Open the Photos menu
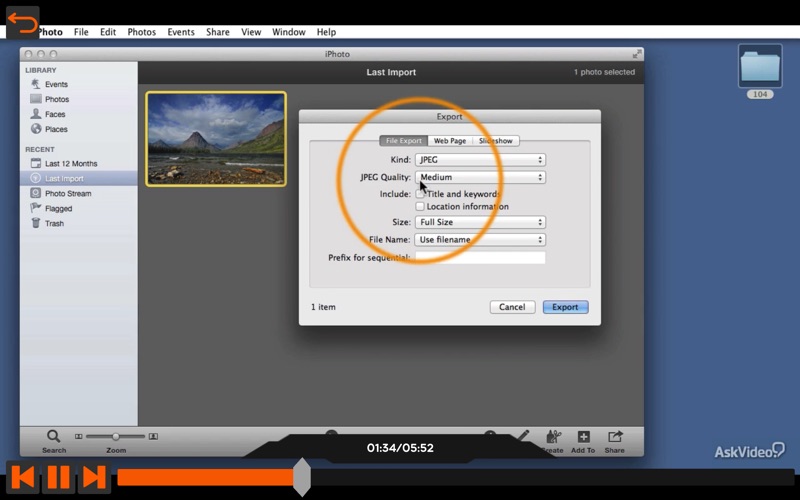Screen dimensions: 800x500 point(141,32)
